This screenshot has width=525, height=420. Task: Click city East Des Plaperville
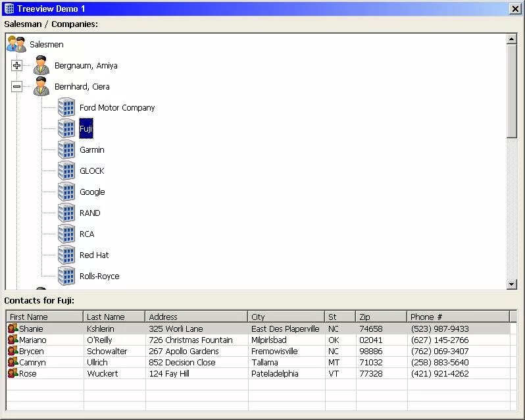(x=286, y=328)
